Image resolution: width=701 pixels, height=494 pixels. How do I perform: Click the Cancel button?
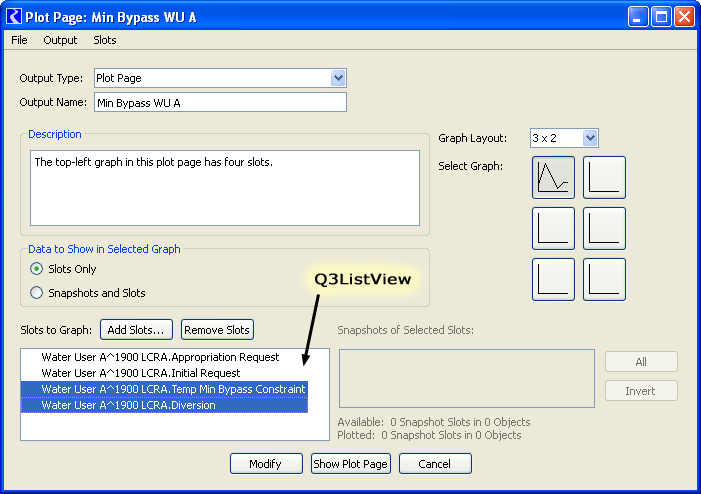coord(435,464)
